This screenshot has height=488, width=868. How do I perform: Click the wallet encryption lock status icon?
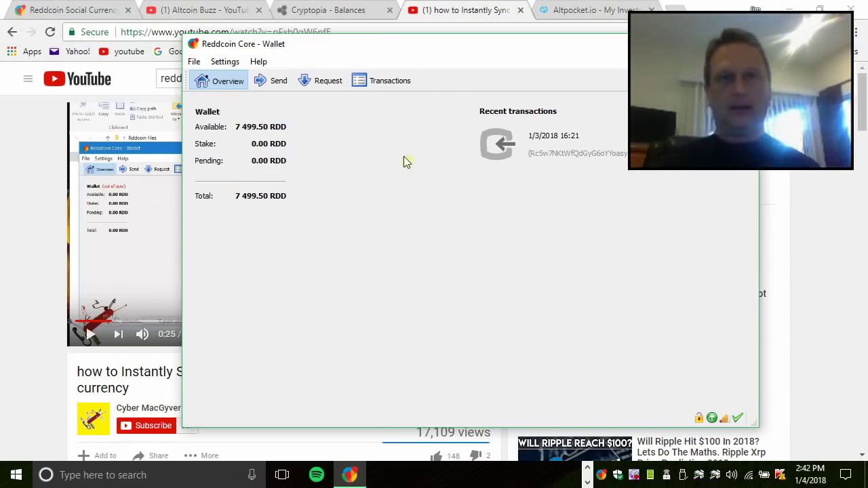[699, 418]
